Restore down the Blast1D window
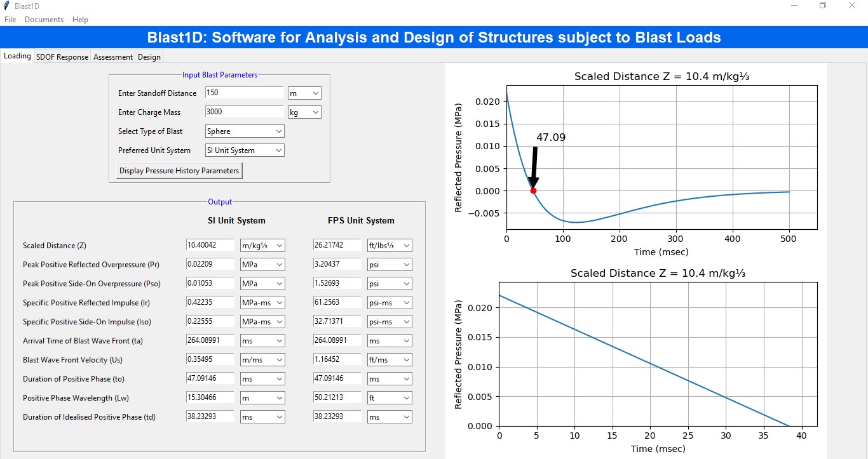This screenshot has height=459, width=868. coord(823,6)
